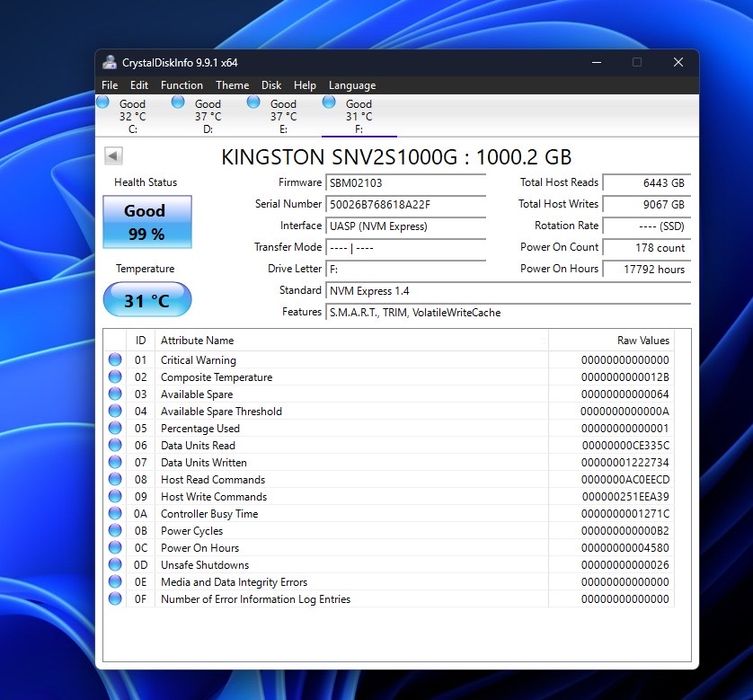Click status orb for Media and Data Integrity Errors
753x700 pixels.
[115, 581]
